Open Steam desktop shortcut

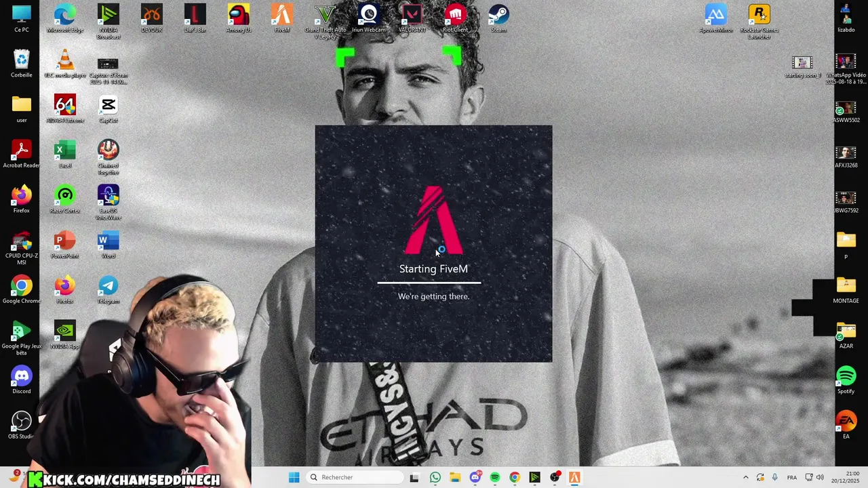tap(498, 18)
